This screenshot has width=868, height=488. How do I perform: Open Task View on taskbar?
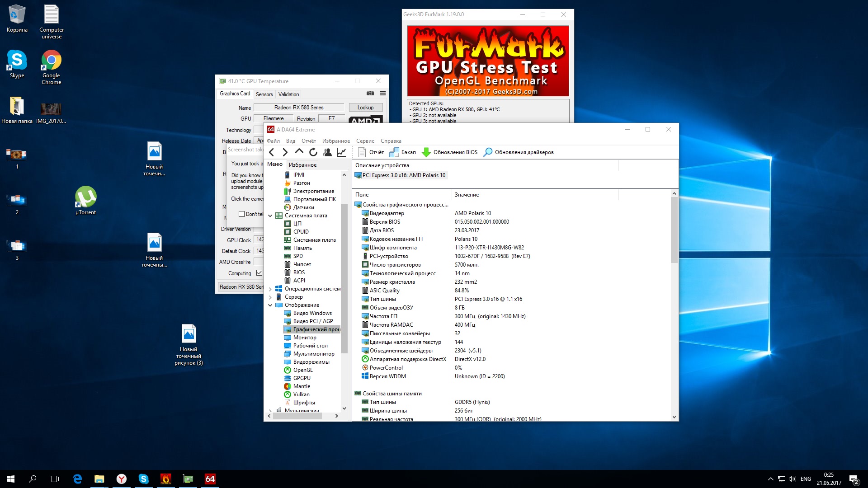point(54,479)
